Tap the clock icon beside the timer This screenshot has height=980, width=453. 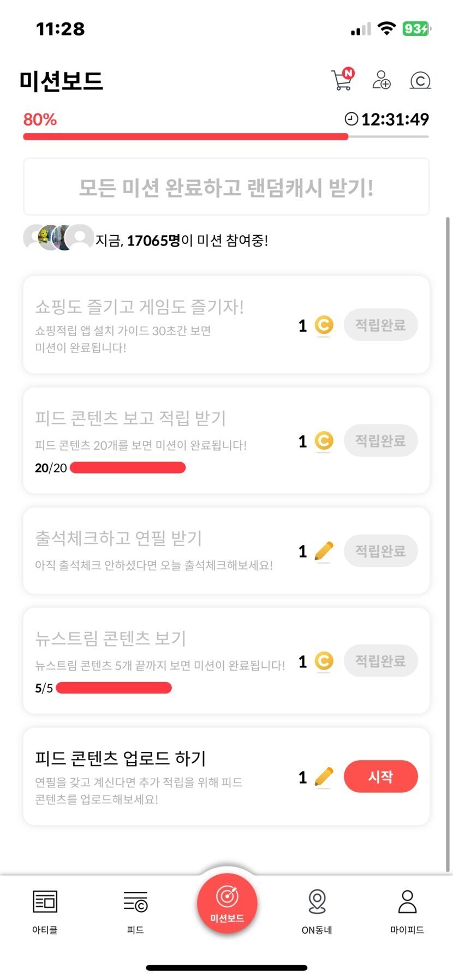(351, 119)
